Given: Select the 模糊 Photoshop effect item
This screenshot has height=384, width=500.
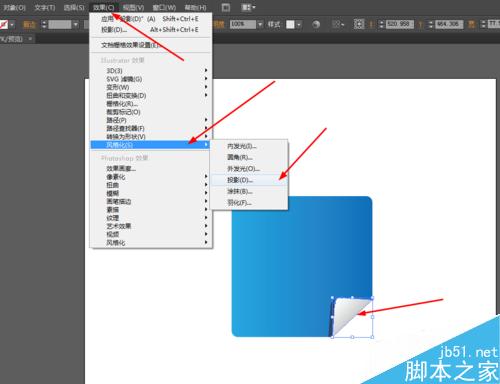Looking at the screenshot, I should (x=151, y=193).
